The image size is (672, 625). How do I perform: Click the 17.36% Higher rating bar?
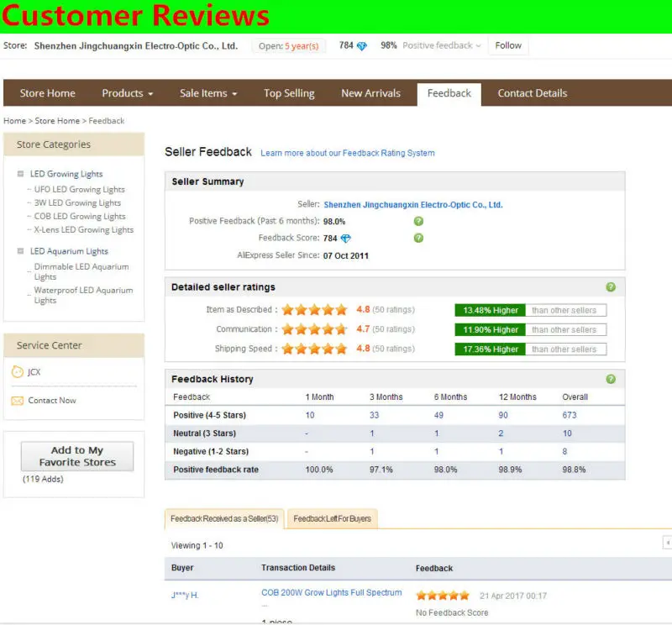(x=491, y=349)
